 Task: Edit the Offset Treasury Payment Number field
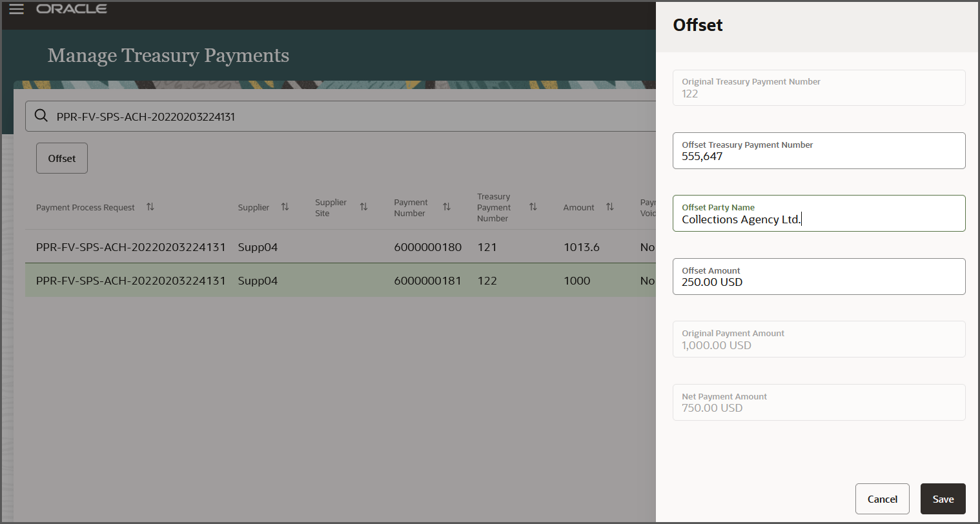[x=819, y=151]
